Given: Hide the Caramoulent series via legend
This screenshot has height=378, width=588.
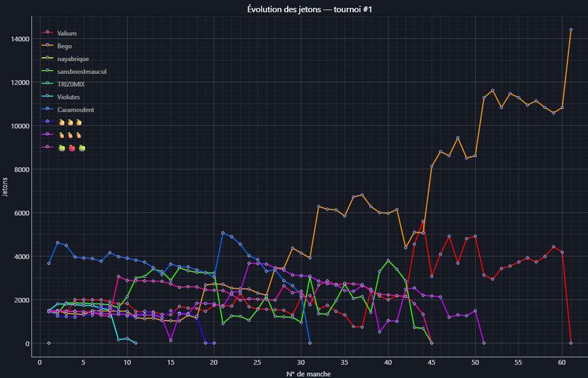Looking at the screenshot, I should point(68,110).
